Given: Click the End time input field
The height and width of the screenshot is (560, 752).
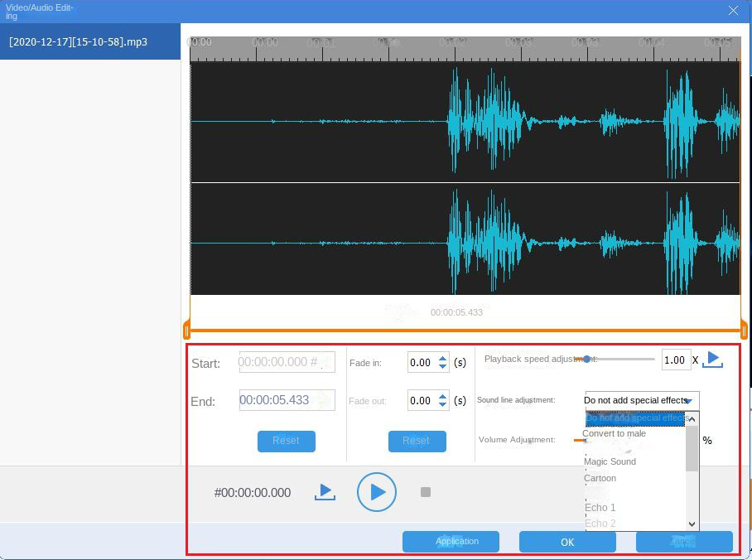Looking at the screenshot, I should tap(286, 400).
